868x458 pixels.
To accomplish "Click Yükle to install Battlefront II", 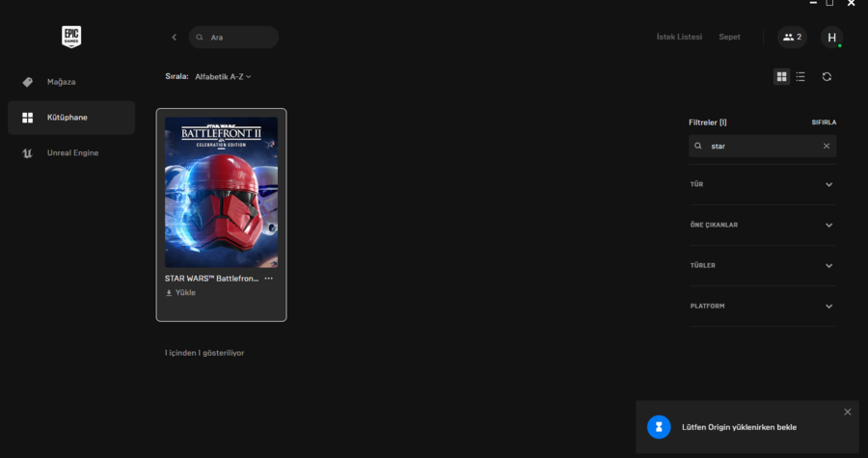I will [181, 292].
